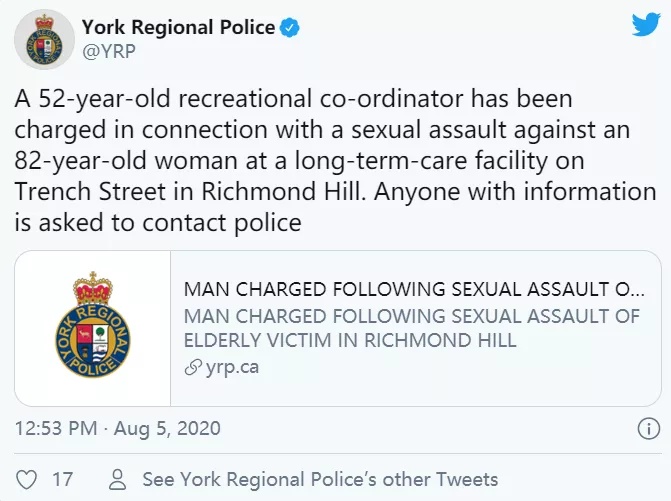Image resolution: width=671 pixels, height=501 pixels.
Task: Click the chain link icon beside yrp.ca
Action: coord(193,368)
